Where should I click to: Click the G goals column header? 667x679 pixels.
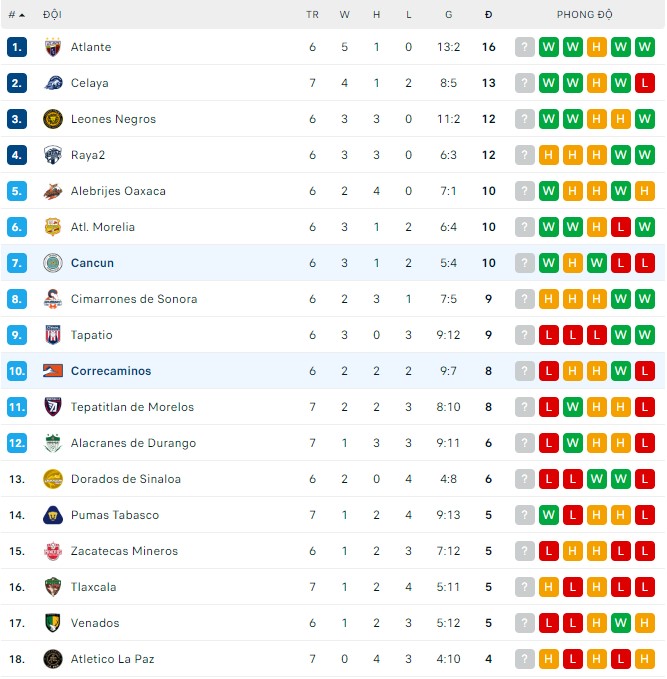449,15
